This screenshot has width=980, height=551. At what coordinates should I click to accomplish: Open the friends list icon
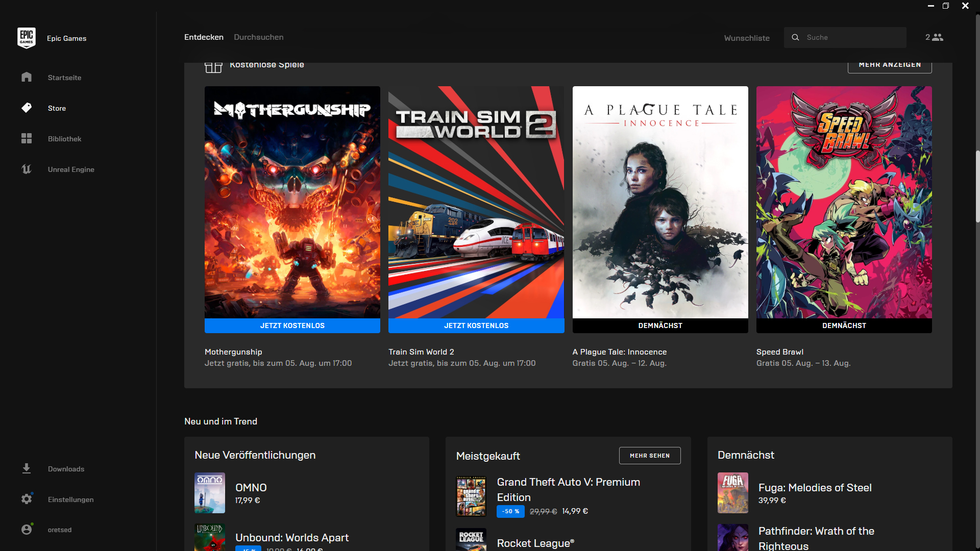(937, 37)
